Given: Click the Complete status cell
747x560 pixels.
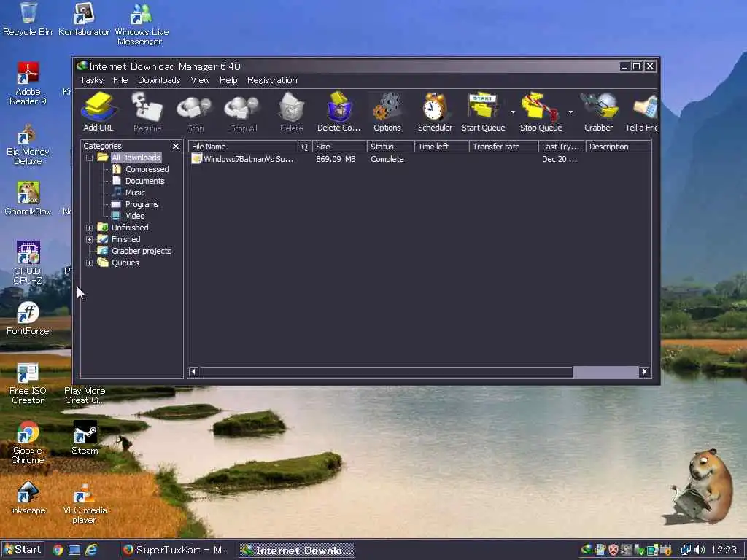Looking at the screenshot, I should (387, 159).
